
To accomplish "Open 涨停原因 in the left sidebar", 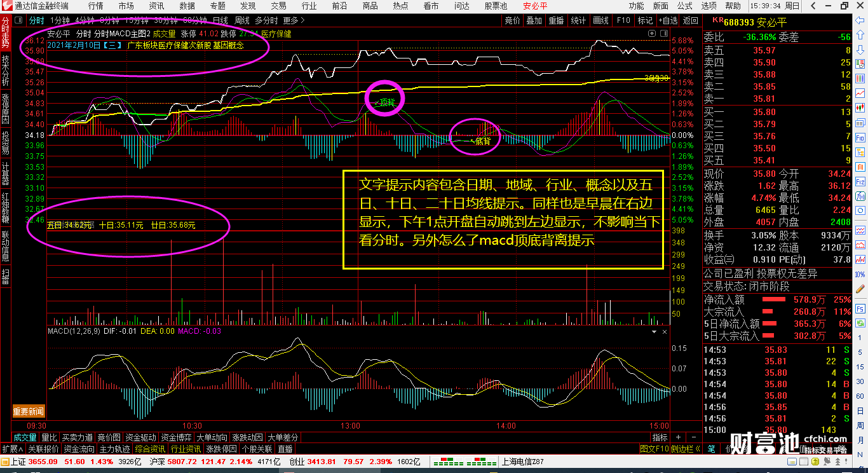I will point(6,109).
